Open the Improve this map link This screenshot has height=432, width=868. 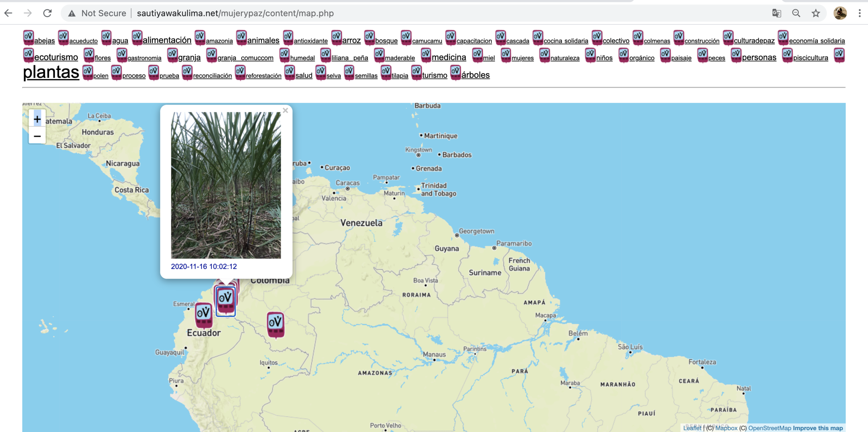click(818, 428)
